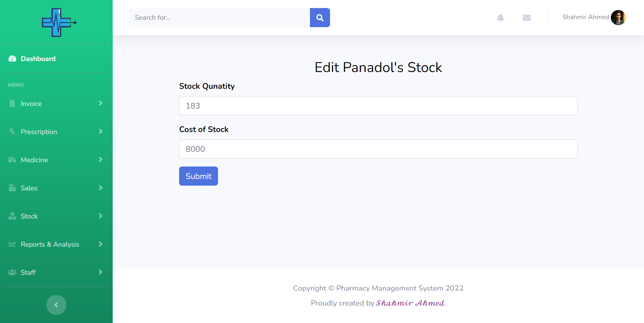Open the messages envelope icon
Image resolution: width=644 pixels, height=323 pixels.
[527, 18]
